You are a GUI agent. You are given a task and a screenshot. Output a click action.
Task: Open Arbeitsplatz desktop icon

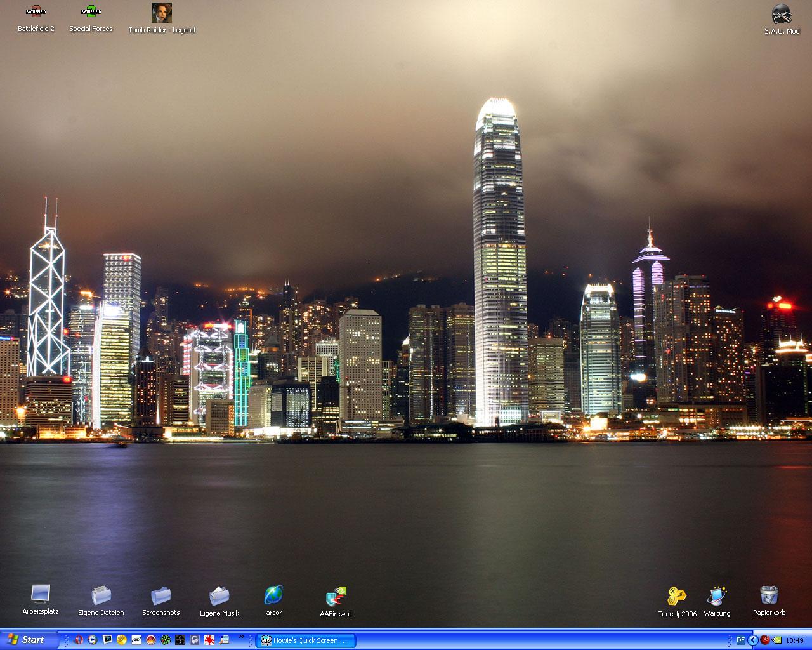pyautogui.click(x=41, y=600)
